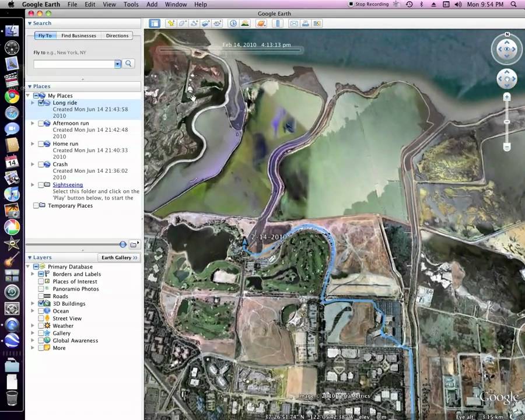This screenshot has height=420, width=525.
Task: Expand the Afternoon run tree item
Action: [x=33, y=123]
